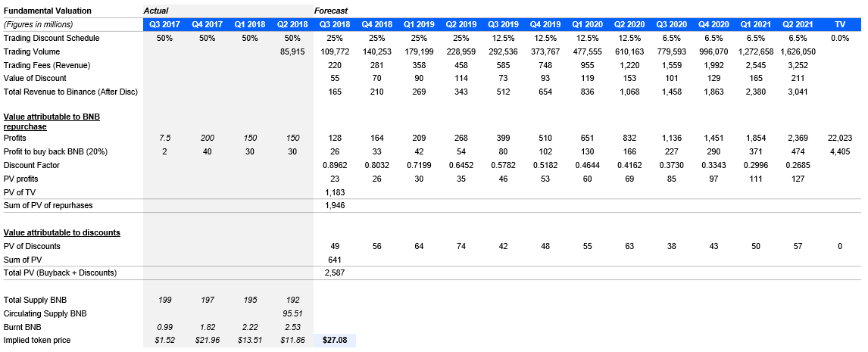Click the 'PV of TV' row label
This screenshot has width=868, height=352.
(19, 192)
